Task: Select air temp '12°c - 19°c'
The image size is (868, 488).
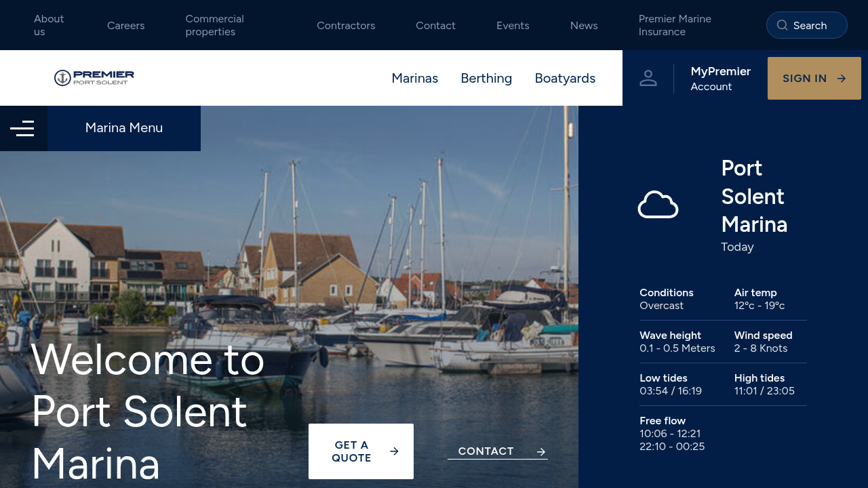Action: [759, 306]
